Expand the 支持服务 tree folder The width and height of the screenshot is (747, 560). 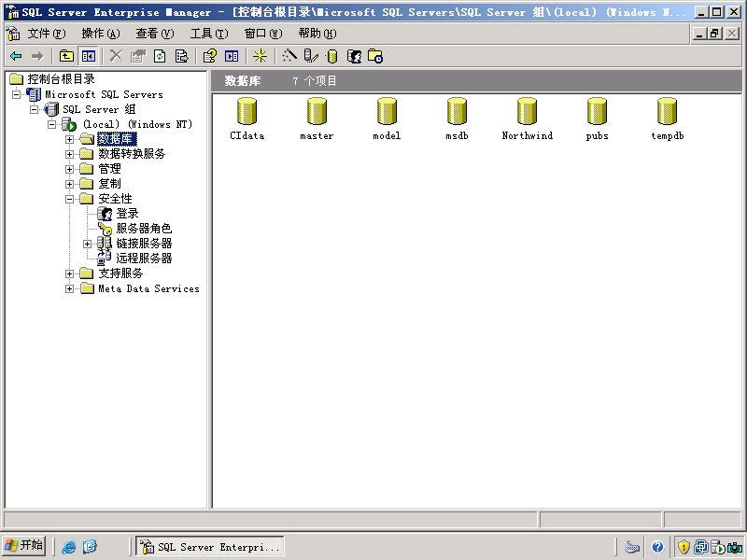point(69,273)
